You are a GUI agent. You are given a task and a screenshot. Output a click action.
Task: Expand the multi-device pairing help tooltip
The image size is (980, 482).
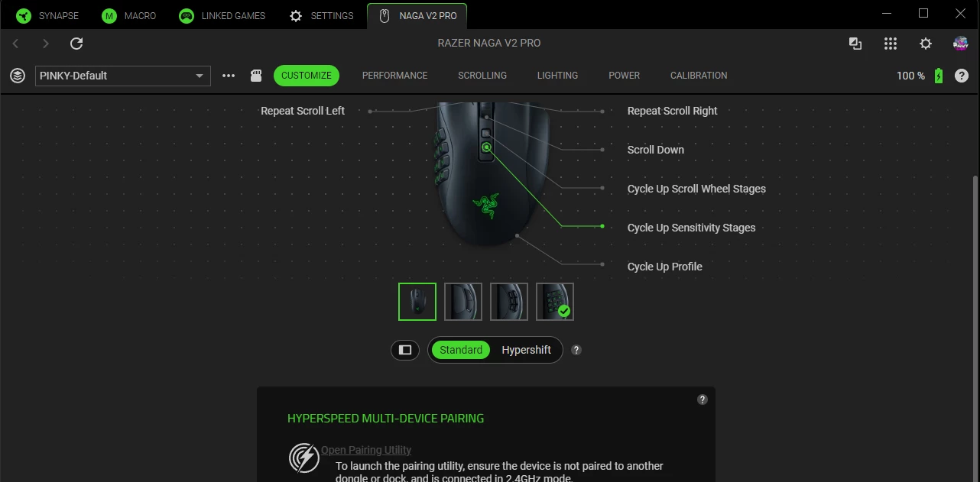point(703,399)
